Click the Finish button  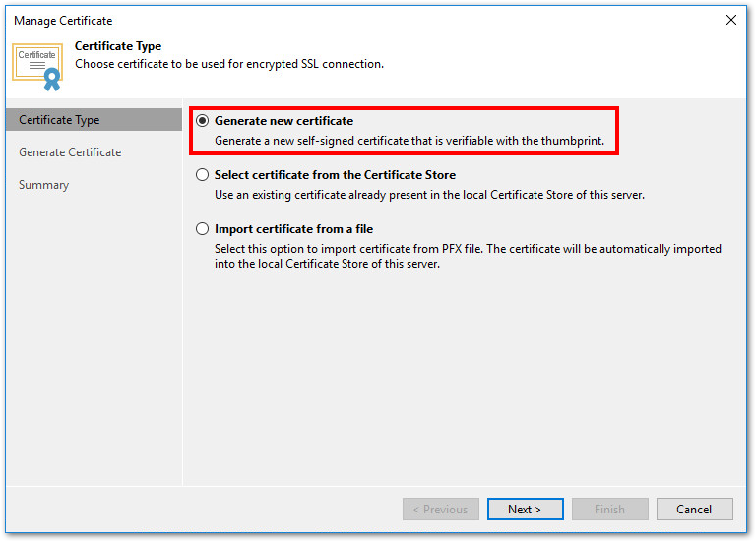(609, 510)
